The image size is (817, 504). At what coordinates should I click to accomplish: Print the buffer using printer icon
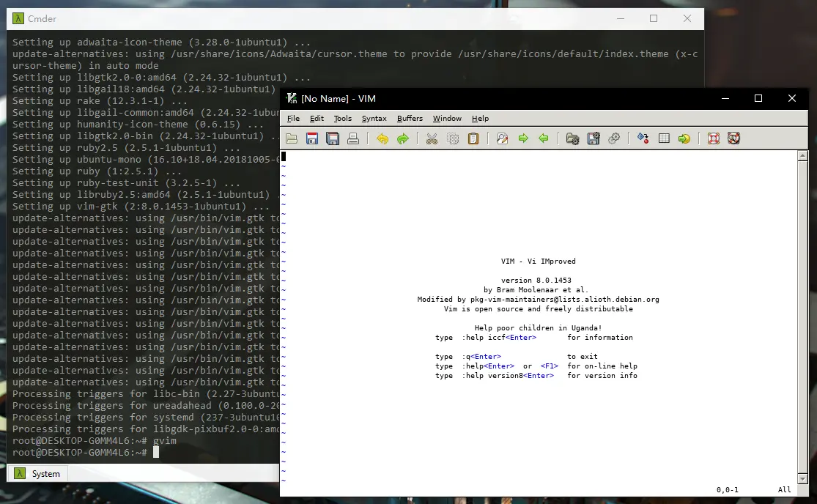[x=353, y=138]
